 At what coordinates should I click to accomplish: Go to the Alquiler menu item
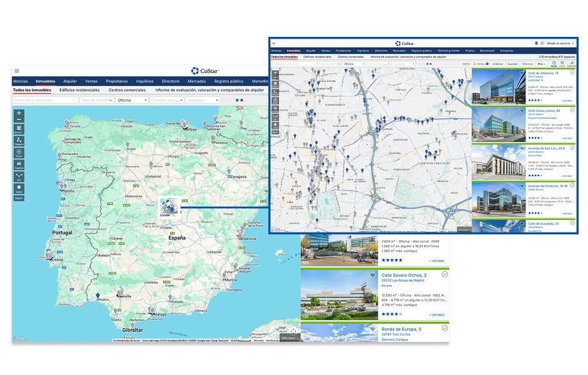69,81
